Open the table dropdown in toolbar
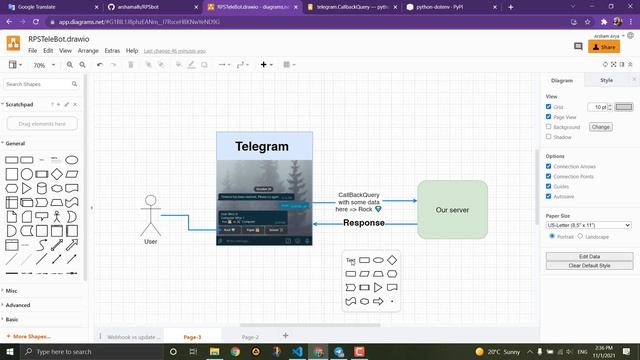 coord(289,64)
